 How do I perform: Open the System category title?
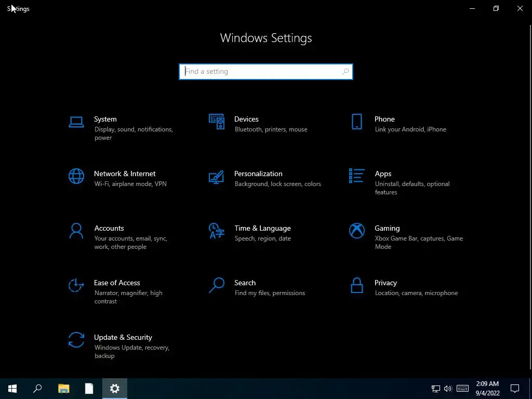pos(105,119)
